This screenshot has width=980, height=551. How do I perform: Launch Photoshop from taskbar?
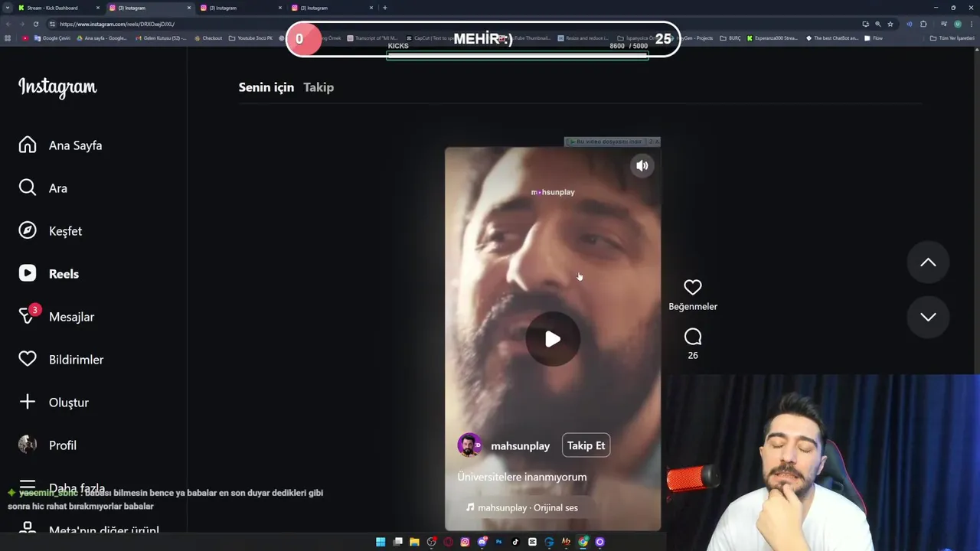pyautogui.click(x=498, y=542)
